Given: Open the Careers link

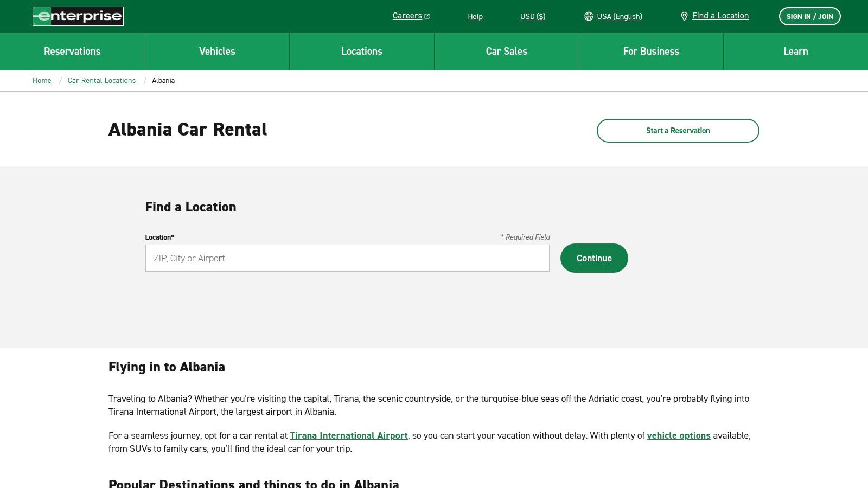Looking at the screenshot, I should (x=407, y=16).
